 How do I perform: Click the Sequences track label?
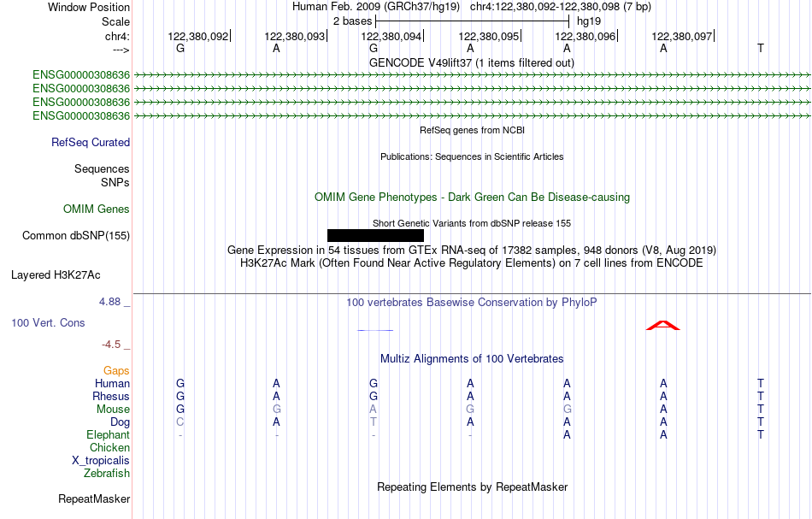[x=102, y=168]
